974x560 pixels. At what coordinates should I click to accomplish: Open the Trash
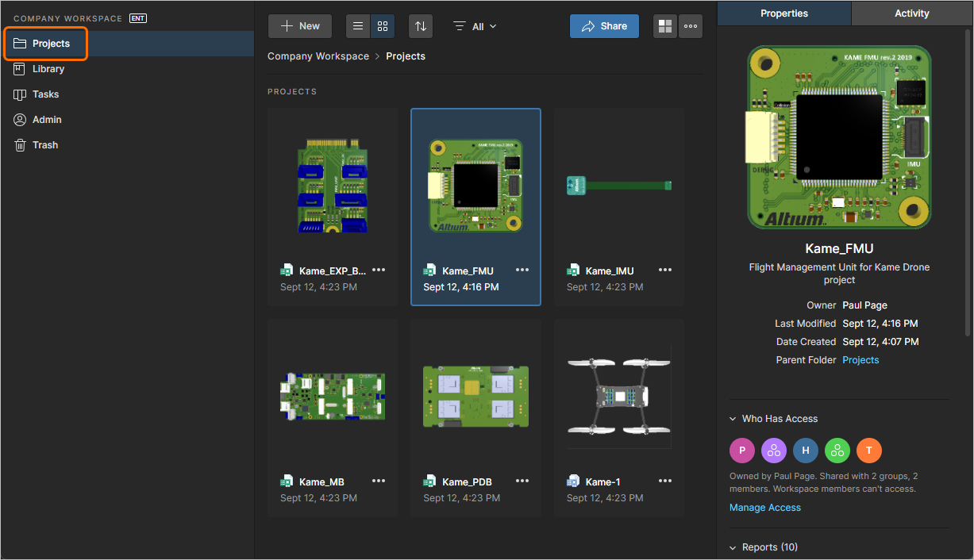point(45,144)
